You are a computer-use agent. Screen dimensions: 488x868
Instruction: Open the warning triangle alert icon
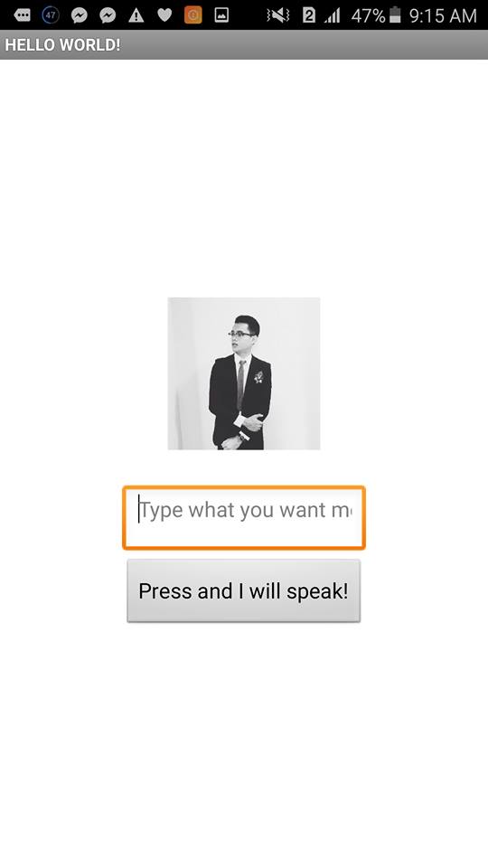click(x=136, y=15)
